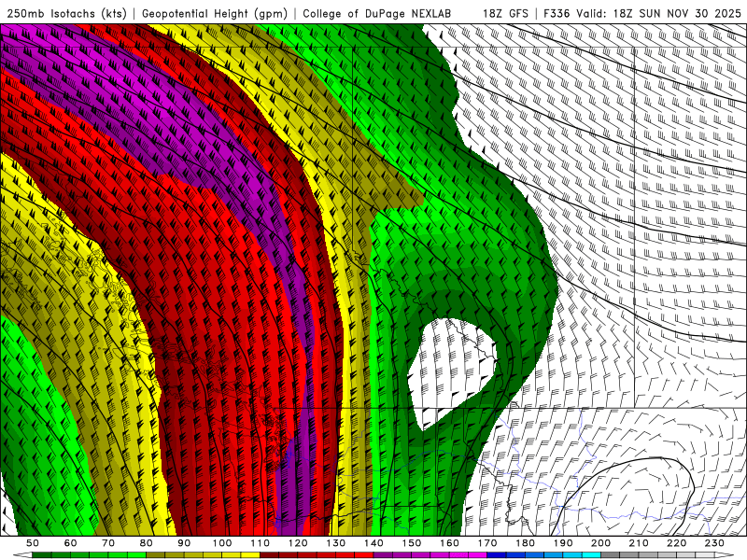
Task: Click the legend value '140'
Action: tap(373, 543)
